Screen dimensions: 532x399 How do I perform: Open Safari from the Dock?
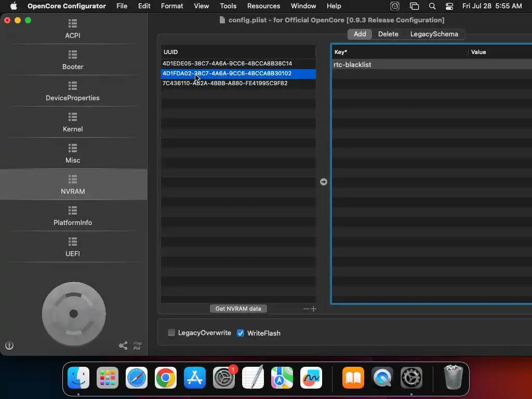(137, 378)
